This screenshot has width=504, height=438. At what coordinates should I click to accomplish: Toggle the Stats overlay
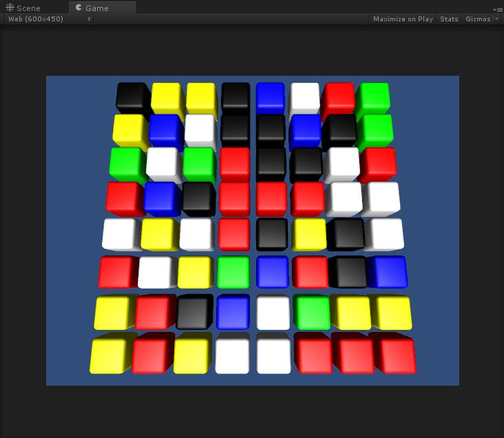(x=449, y=19)
